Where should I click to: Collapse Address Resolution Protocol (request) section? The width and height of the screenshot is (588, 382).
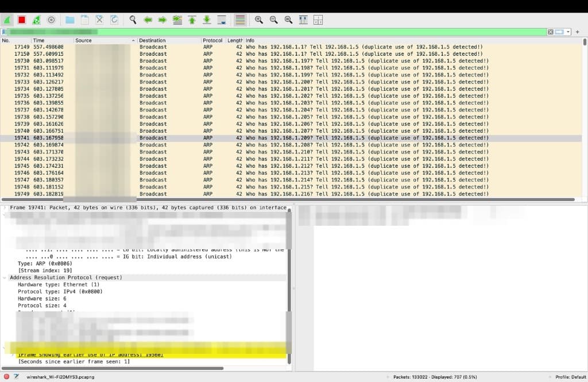coord(5,277)
